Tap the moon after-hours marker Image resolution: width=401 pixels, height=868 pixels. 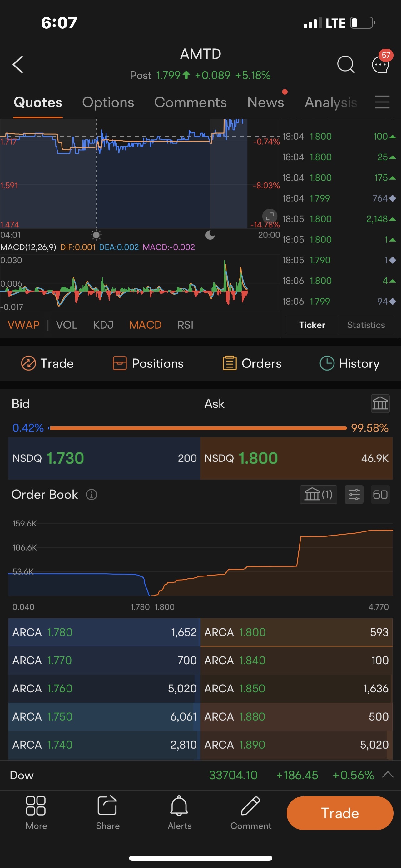point(210,235)
